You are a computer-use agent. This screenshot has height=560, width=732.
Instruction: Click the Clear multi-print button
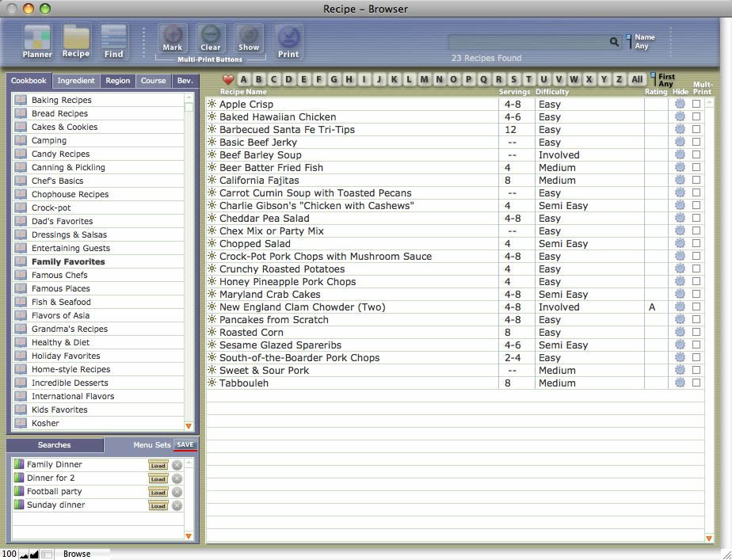[211, 38]
